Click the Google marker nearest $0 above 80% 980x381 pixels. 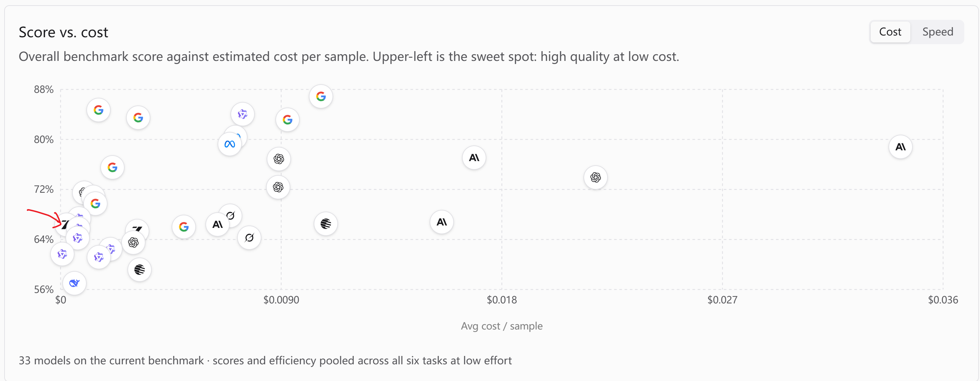(99, 110)
